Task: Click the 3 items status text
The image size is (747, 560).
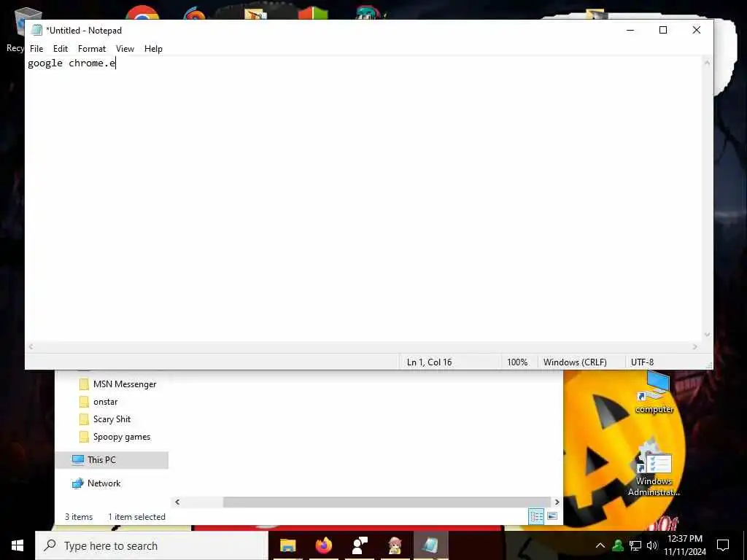Action: point(79,517)
